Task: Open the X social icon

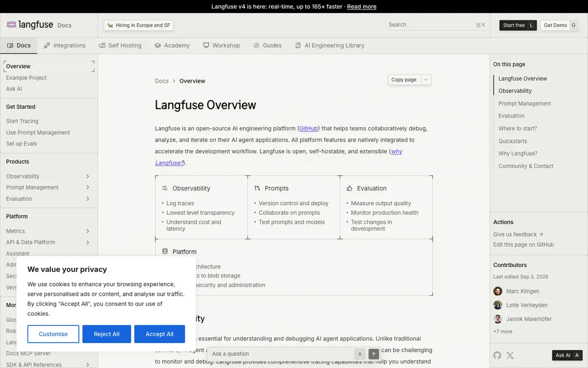Action: pyautogui.click(x=510, y=355)
